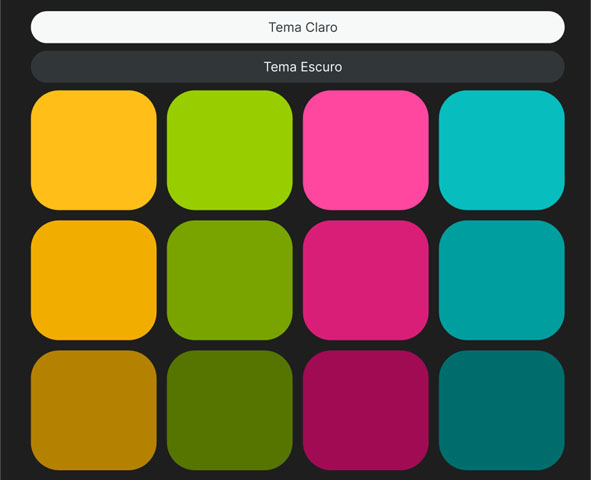Select the bright yellow swatch
This screenshot has height=480, width=591.
(93, 150)
